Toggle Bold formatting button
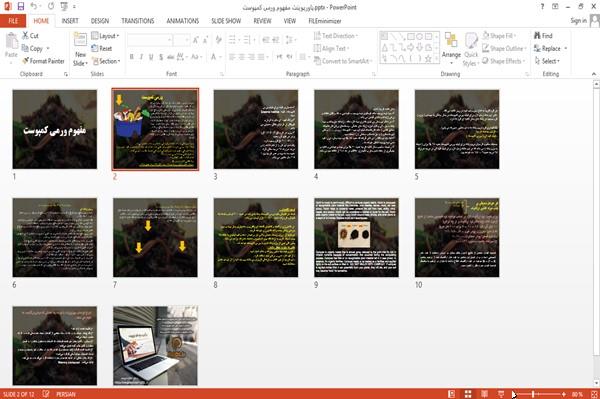This screenshot has width=600, height=399. [131, 57]
